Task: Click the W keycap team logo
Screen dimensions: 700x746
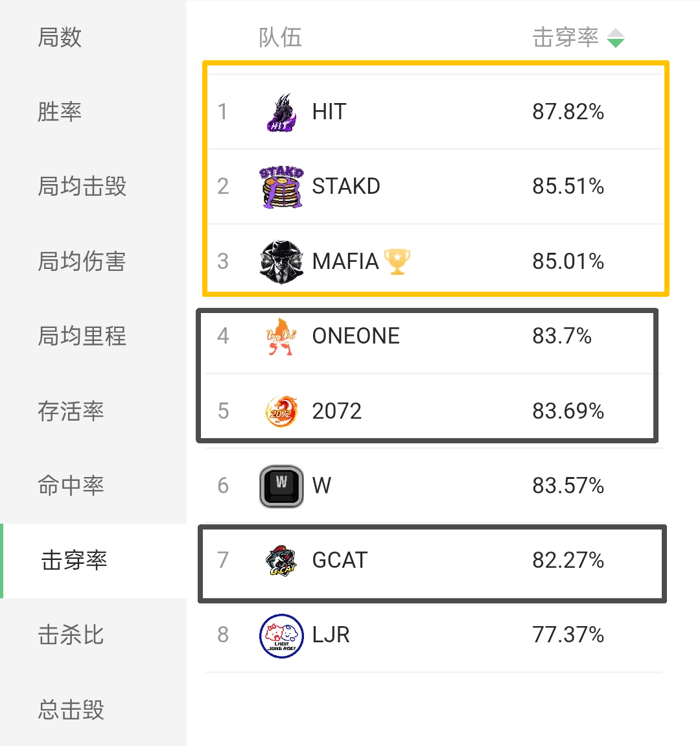Action: (x=281, y=485)
